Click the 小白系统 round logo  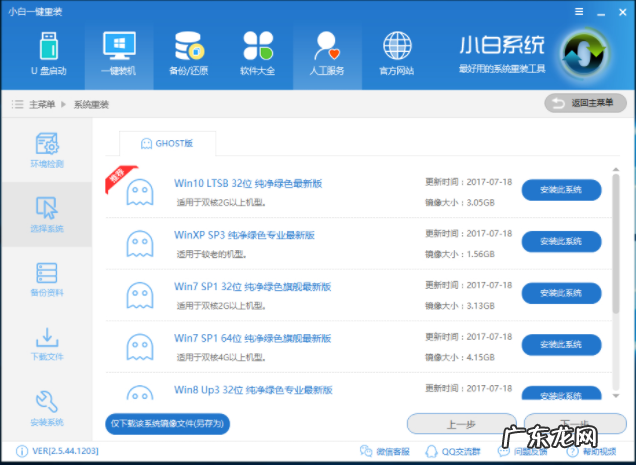[x=584, y=54]
